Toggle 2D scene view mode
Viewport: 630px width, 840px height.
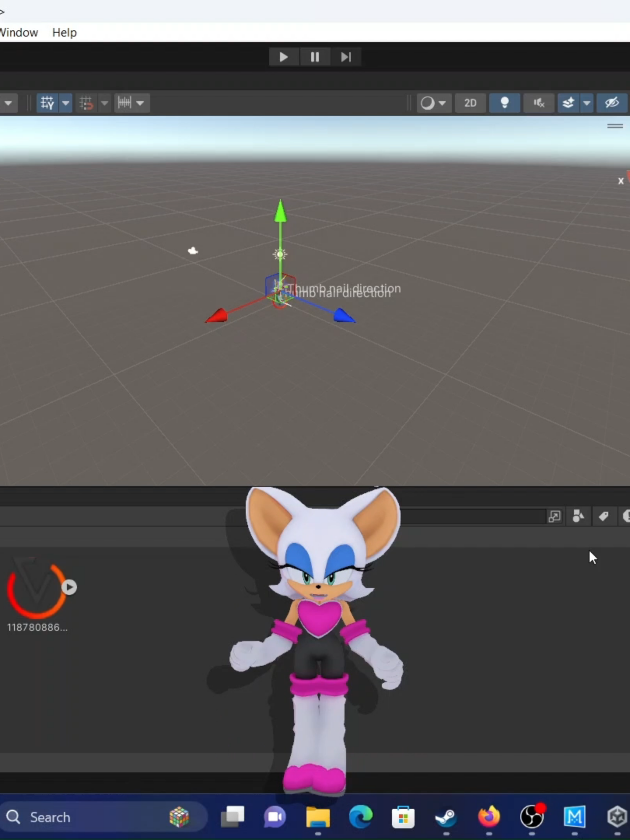470,103
